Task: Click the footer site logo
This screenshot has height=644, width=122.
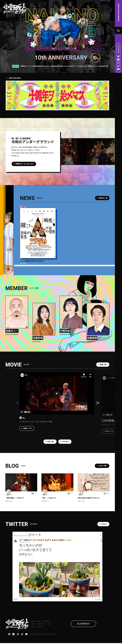Action: 17,623
